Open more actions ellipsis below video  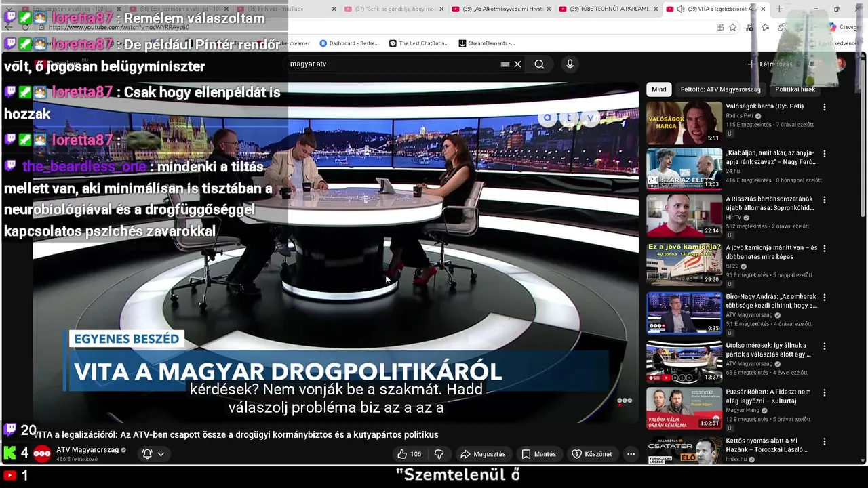pyautogui.click(x=631, y=454)
